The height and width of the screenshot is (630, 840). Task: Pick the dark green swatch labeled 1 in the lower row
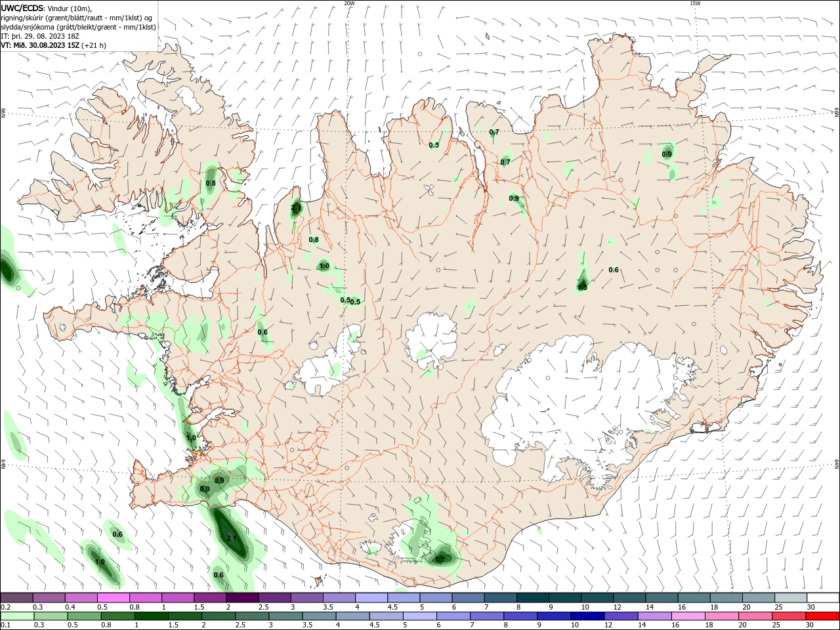[x=152, y=616]
